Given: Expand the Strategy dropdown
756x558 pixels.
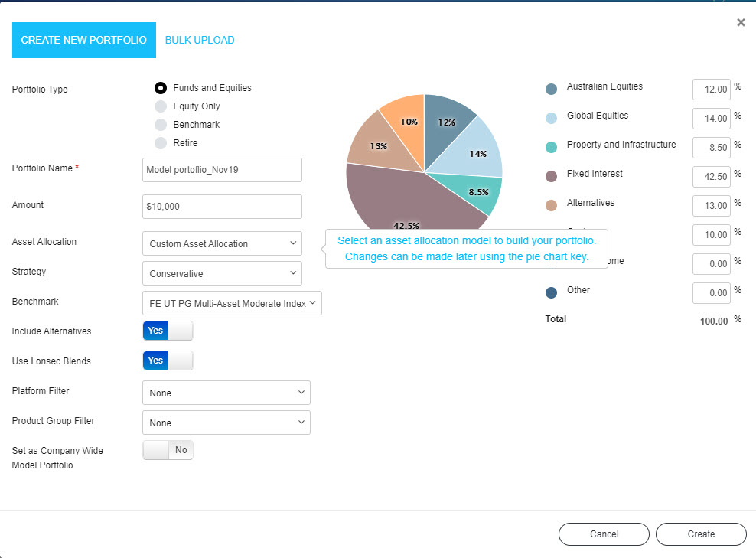Looking at the screenshot, I should (222, 273).
